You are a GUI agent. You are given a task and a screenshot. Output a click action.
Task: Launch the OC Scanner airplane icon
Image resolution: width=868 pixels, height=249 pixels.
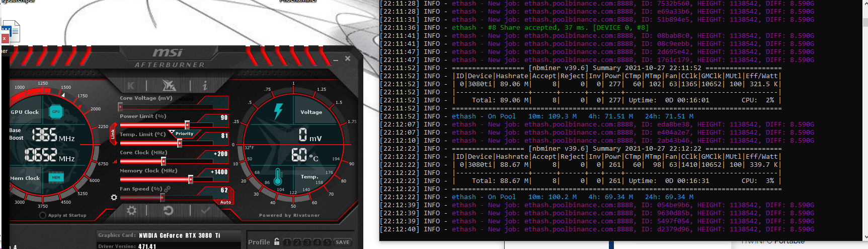click(169, 85)
